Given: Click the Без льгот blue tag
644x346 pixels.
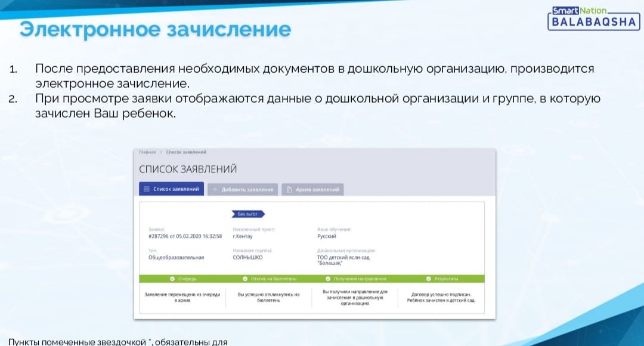Looking at the screenshot, I should tap(247, 214).
